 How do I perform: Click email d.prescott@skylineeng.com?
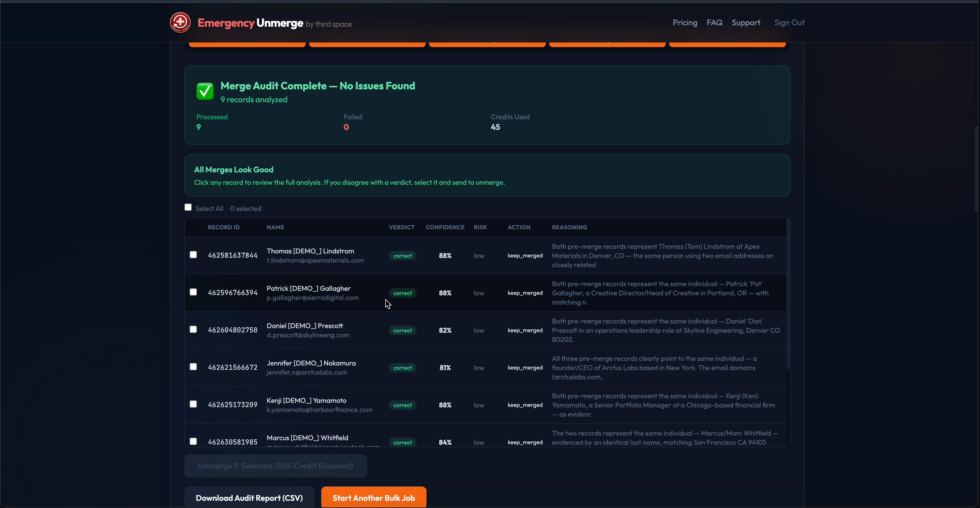pyautogui.click(x=308, y=335)
